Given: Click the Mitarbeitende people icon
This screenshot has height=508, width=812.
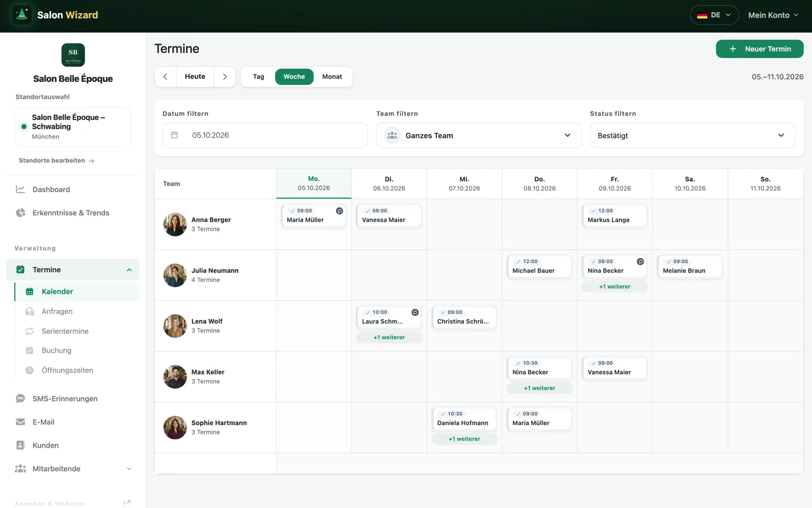Looking at the screenshot, I should click(20, 469).
